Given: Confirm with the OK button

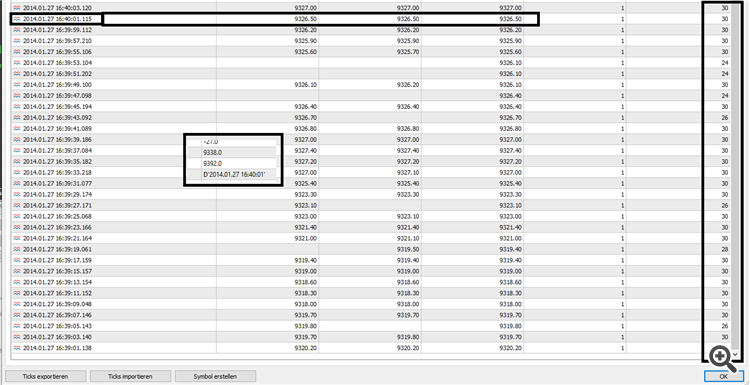Looking at the screenshot, I should pyautogui.click(x=724, y=376).
